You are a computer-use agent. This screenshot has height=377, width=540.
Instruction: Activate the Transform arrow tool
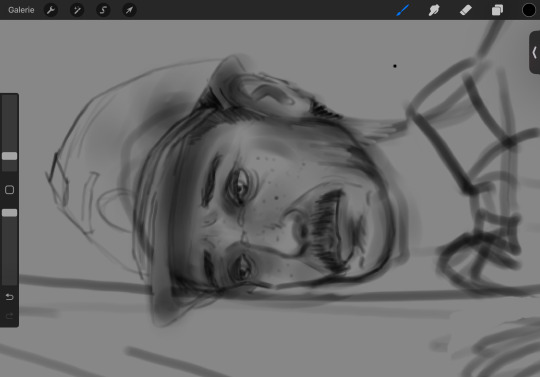pyautogui.click(x=129, y=10)
